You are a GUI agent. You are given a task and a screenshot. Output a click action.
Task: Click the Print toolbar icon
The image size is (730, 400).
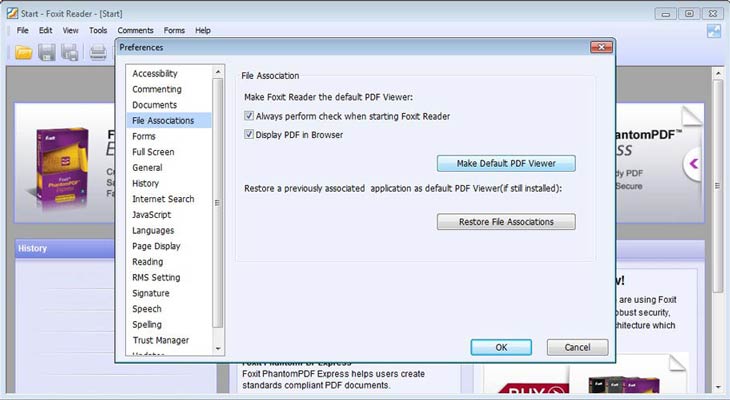(98, 52)
